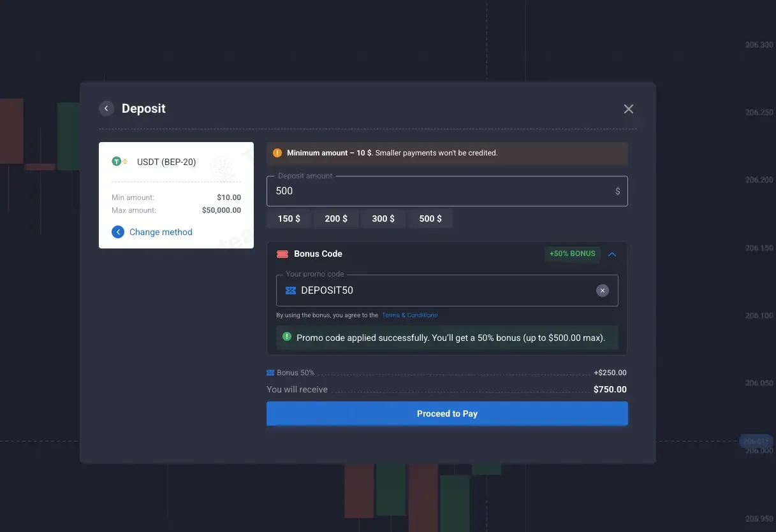Click the Change method arrow icon
The width and height of the screenshot is (776, 532).
point(118,232)
